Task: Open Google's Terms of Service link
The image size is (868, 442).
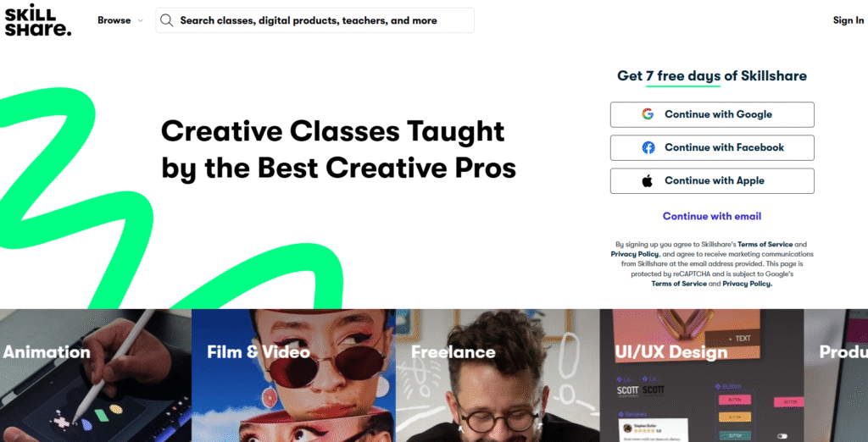Action: pos(679,284)
